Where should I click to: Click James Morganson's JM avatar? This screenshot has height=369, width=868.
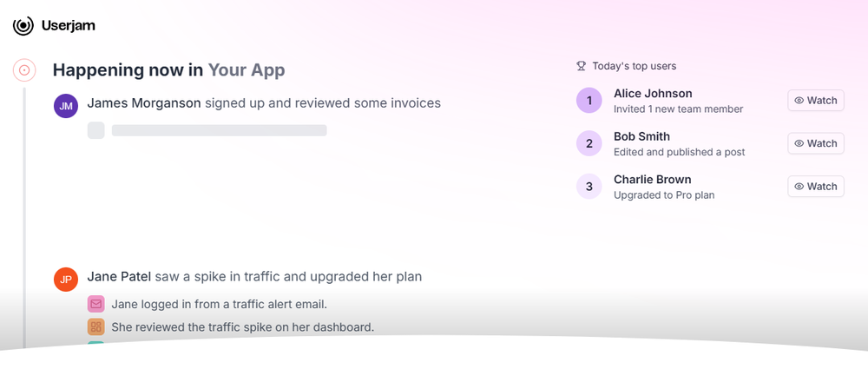tap(66, 106)
